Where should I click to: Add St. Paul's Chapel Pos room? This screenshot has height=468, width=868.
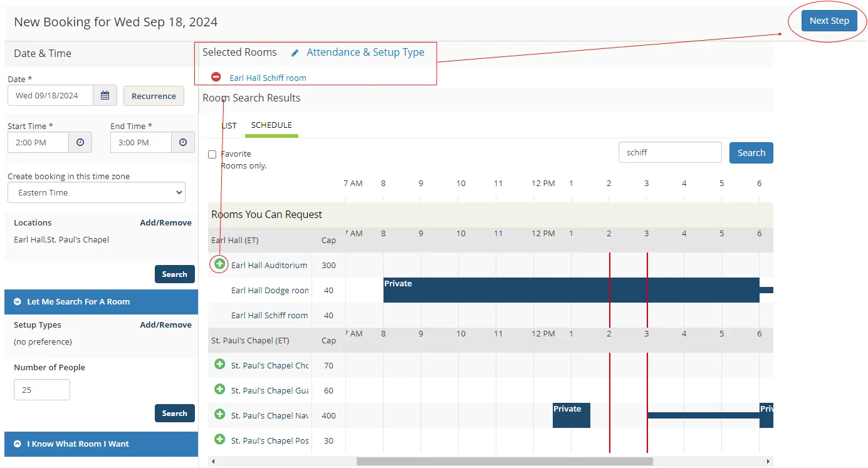tap(219, 439)
